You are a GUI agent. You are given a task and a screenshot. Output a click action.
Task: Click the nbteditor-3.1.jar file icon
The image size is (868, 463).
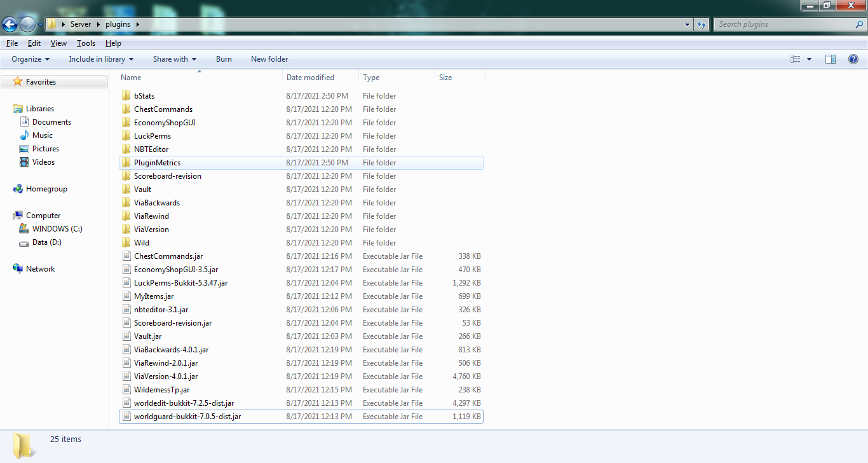[x=126, y=310]
